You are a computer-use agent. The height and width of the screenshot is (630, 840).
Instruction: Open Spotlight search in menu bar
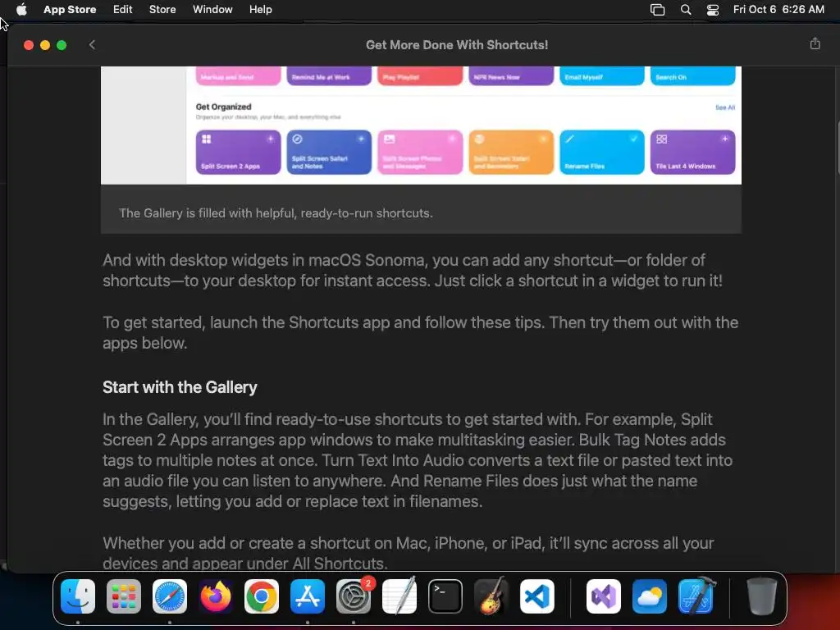(686, 10)
